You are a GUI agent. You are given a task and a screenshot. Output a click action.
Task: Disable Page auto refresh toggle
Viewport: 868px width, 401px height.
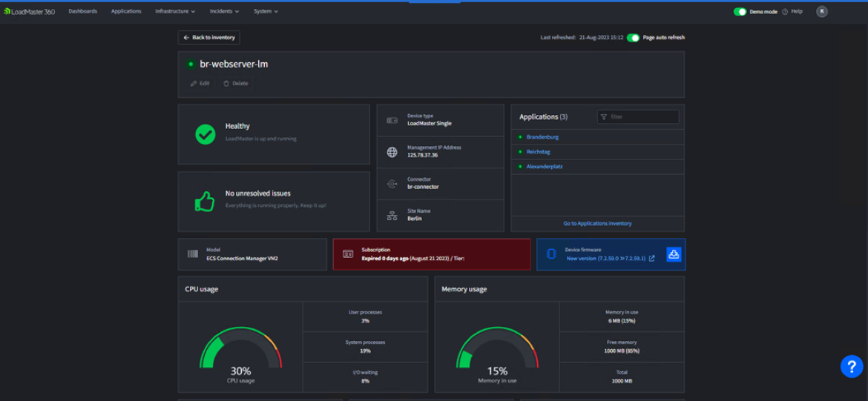pos(633,37)
